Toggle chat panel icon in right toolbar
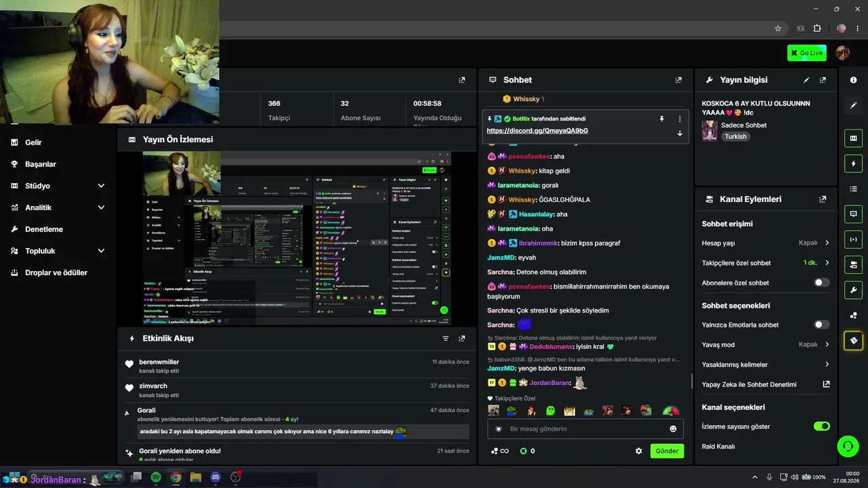868x488 pixels. tap(853, 213)
